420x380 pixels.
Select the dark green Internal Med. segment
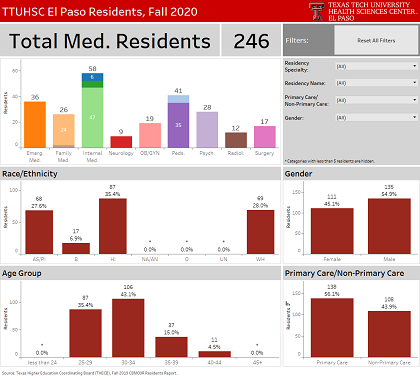pyautogui.click(x=92, y=84)
